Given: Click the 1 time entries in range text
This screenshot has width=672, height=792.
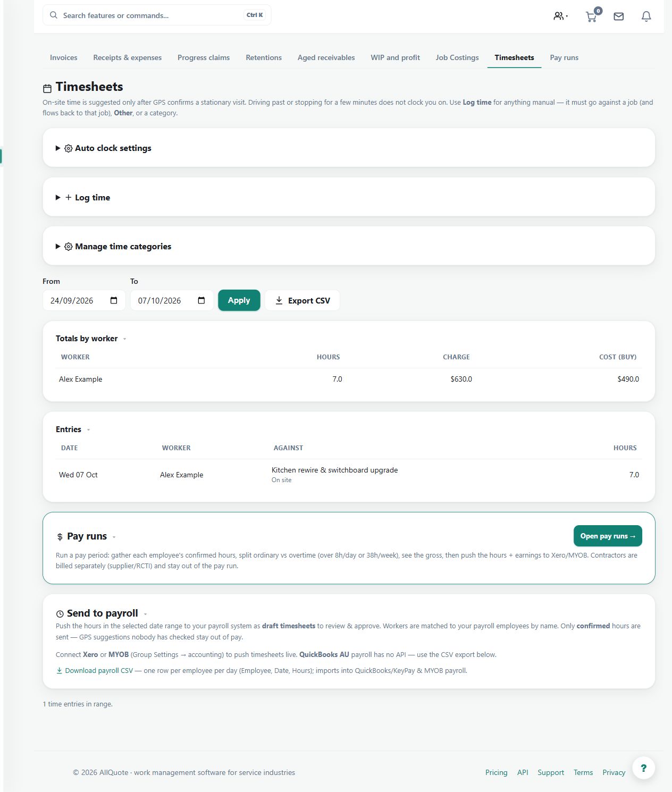Looking at the screenshot, I should click(78, 704).
